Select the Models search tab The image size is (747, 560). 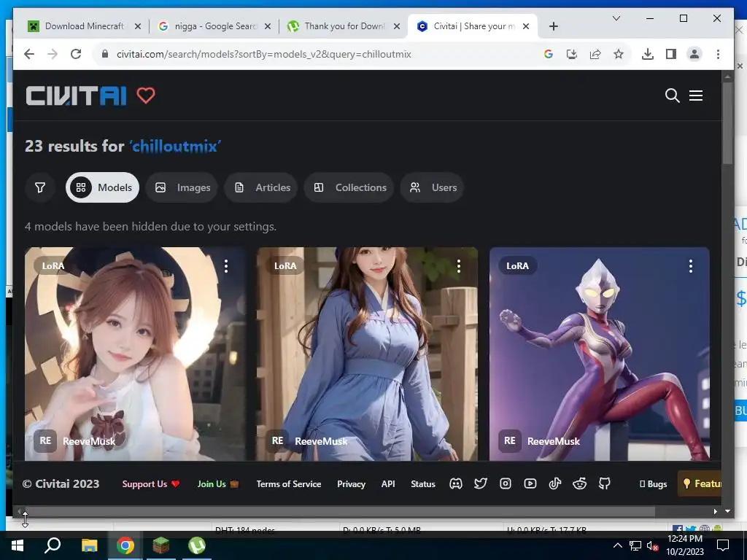tap(102, 187)
